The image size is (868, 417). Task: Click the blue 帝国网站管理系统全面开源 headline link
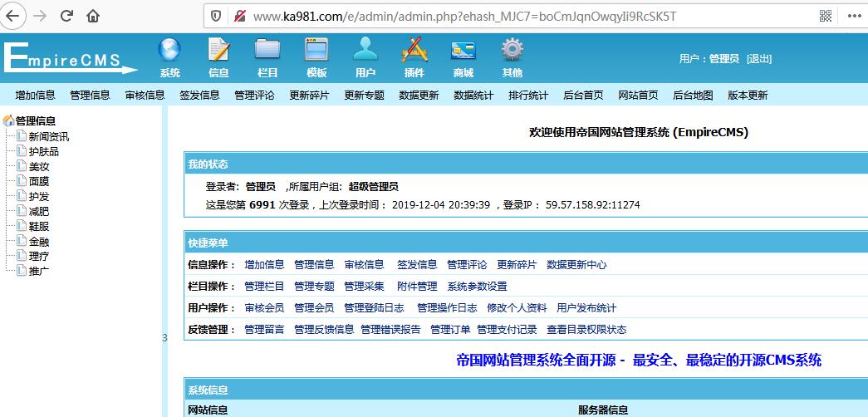pyautogui.click(x=639, y=360)
